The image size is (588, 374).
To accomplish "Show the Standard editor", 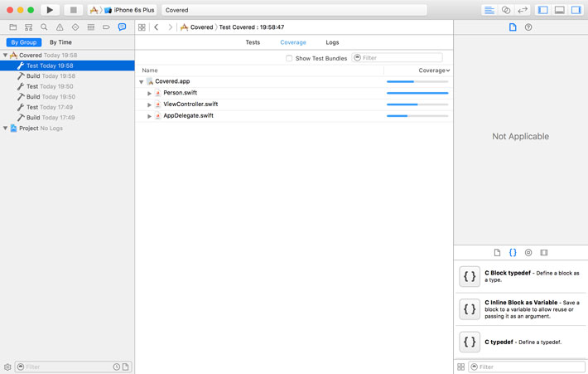I will pyautogui.click(x=489, y=10).
